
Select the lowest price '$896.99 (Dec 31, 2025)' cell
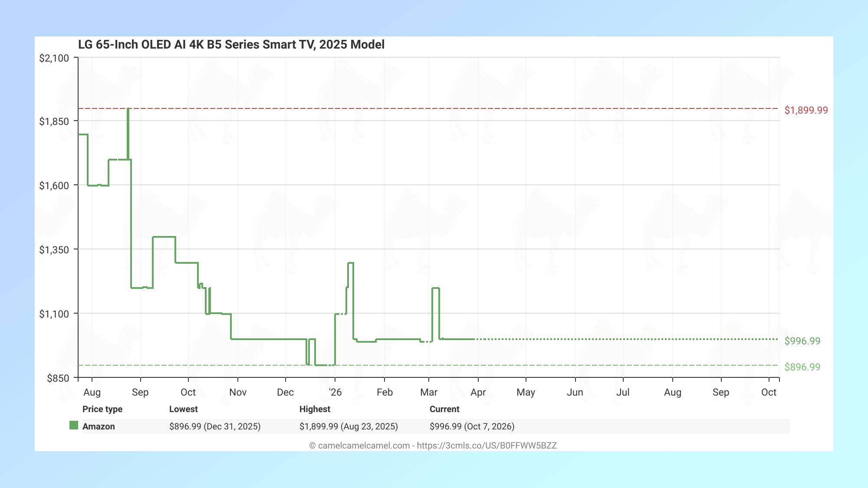pyautogui.click(x=215, y=426)
